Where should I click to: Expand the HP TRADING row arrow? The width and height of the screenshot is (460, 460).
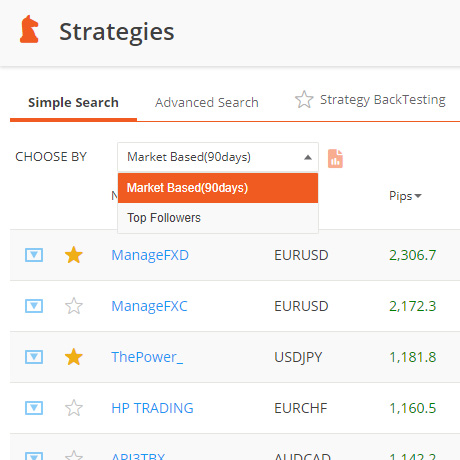click(34, 408)
